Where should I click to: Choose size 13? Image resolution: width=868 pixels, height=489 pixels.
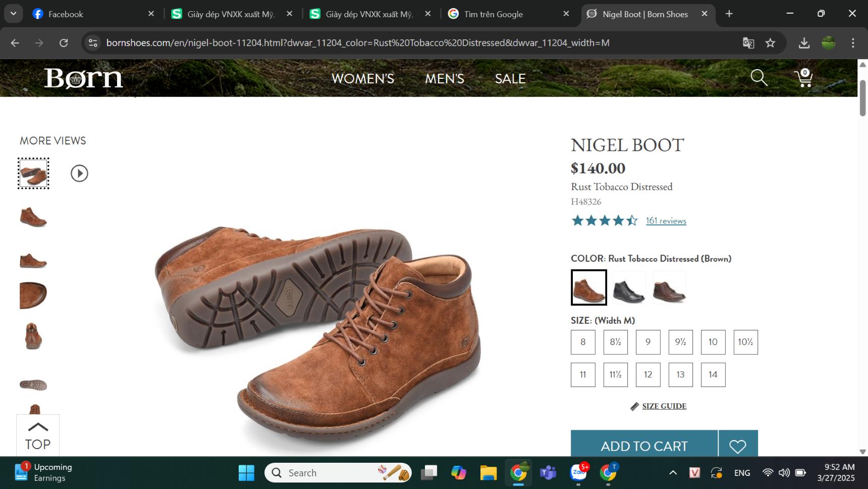tap(681, 375)
